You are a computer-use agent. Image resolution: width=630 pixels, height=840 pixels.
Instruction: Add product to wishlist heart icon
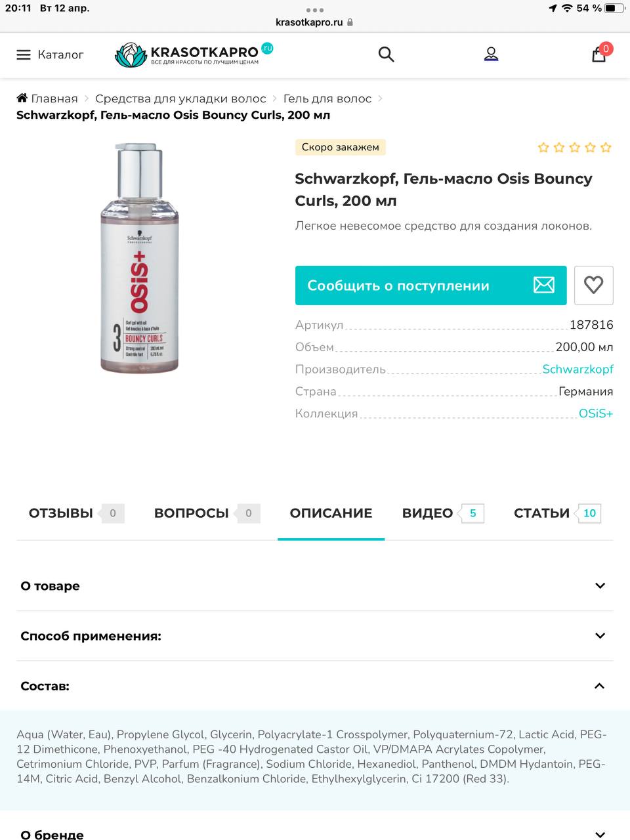594,285
